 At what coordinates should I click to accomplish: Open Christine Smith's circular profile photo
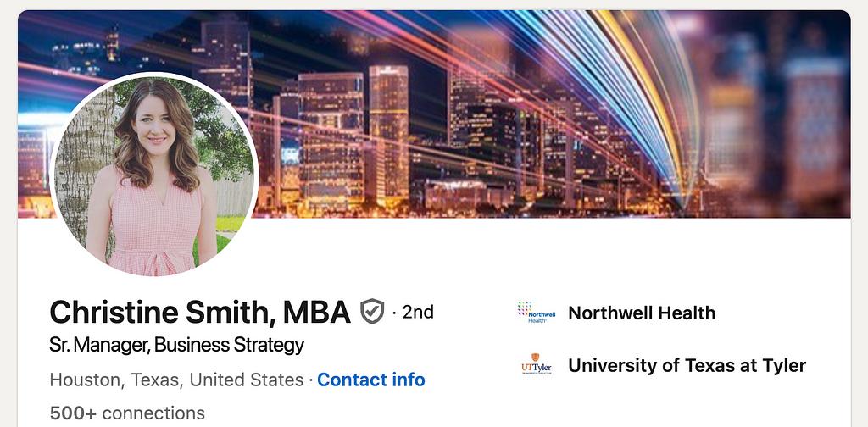pyautogui.click(x=154, y=175)
